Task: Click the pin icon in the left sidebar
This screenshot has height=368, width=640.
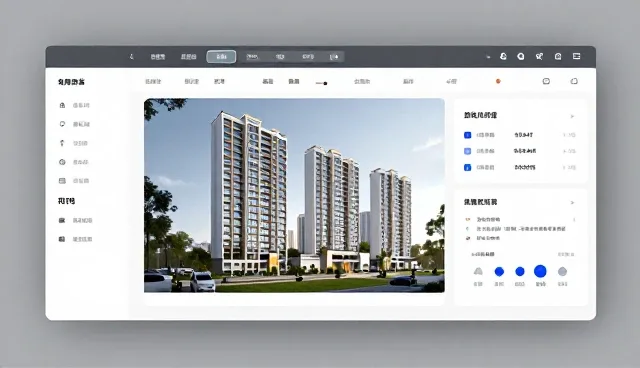Action: pyautogui.click(x=62, y=143)
